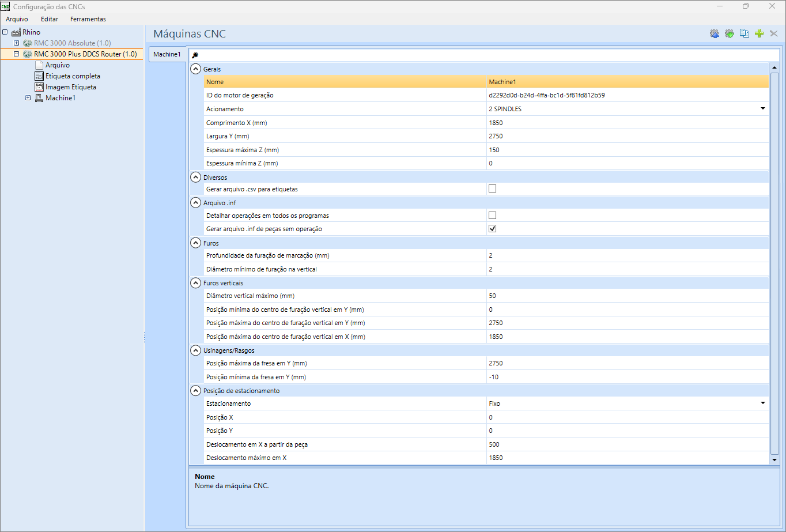786x532 pixels.
Task: Collapse the Diversos section
Action: [x=195, y=177]
